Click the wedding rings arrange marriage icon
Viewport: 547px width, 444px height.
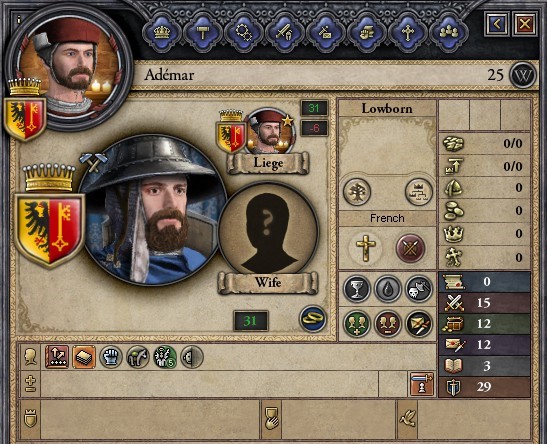[x=313, y=319]
